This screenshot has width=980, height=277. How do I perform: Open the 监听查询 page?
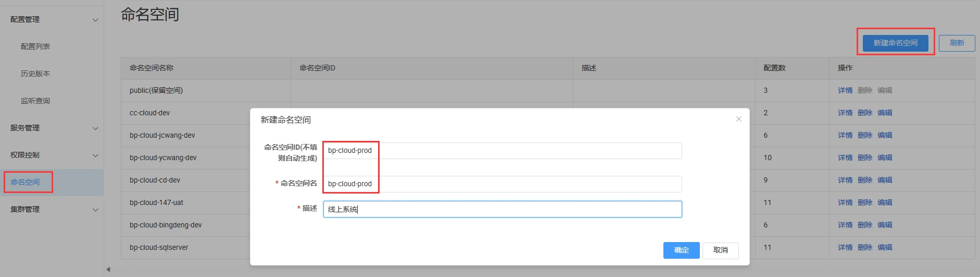(x=35, y=101)
